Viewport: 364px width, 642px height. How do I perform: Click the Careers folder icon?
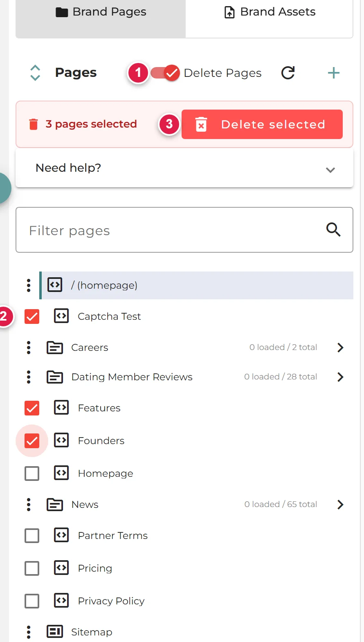55,348
